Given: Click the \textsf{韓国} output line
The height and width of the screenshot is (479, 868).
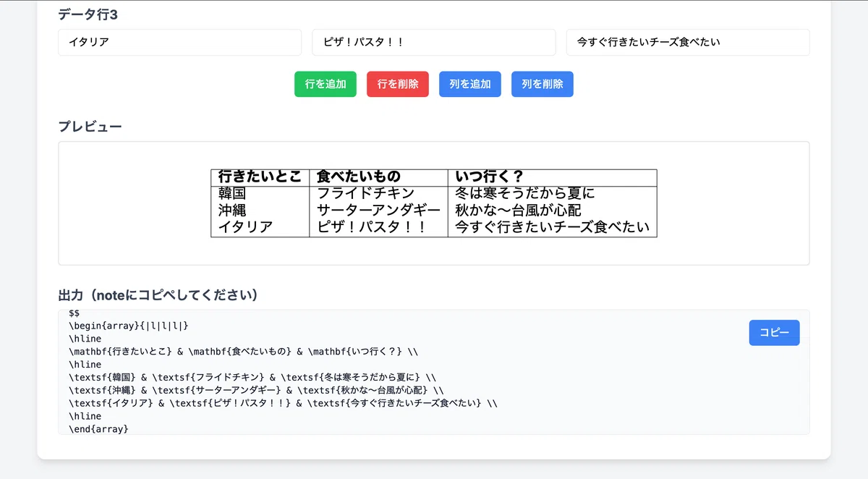Looking at the screenshot, I should click(252, 378).
